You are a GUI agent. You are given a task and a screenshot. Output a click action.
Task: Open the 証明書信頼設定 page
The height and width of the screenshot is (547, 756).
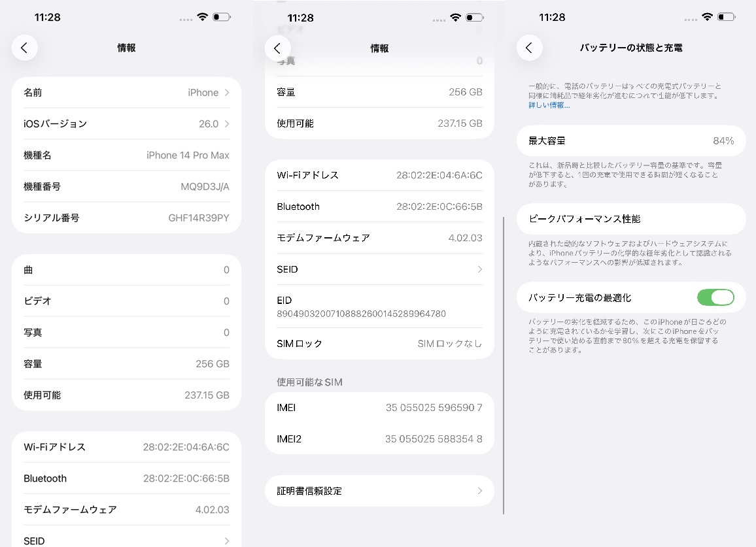[379, 491]
